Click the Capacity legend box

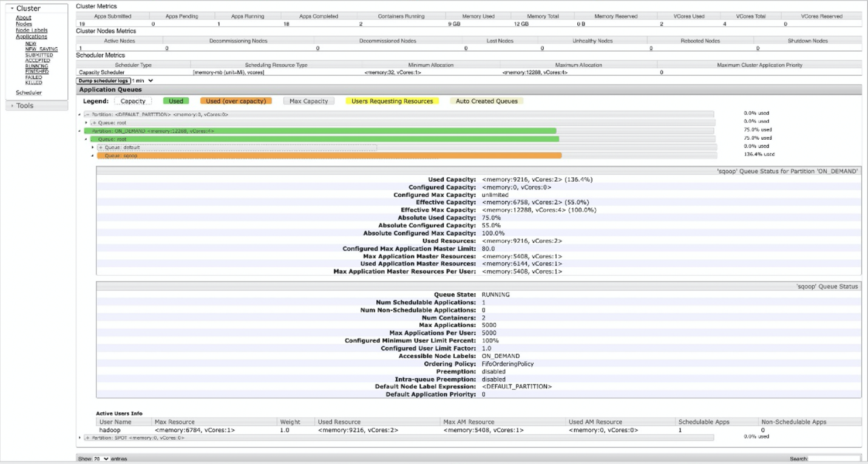[133, 101]
